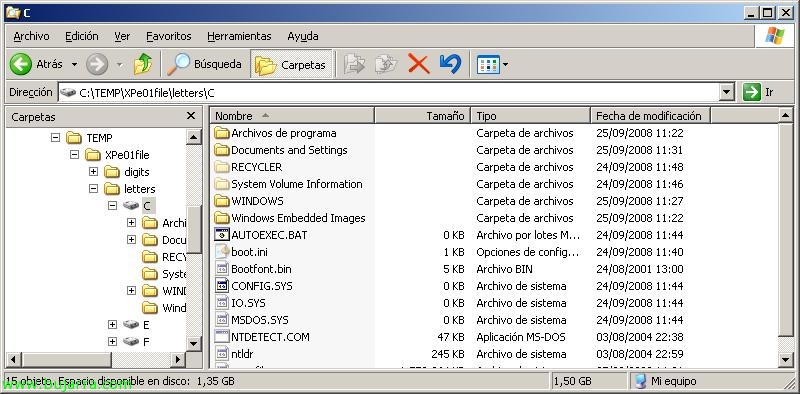This screenshot has height=394, width=800.
Task: Click the Forward navigation arrow
Action: click(x=97, y=64)
